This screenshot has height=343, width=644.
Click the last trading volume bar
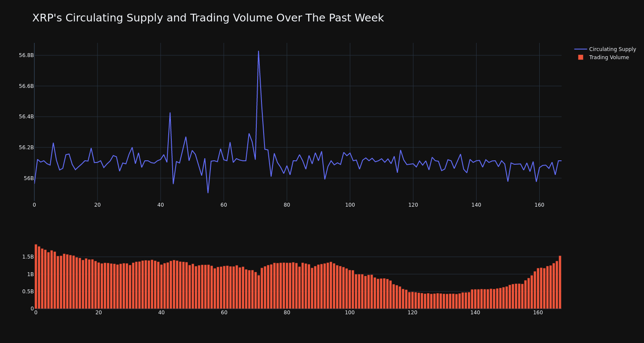tap(560, 282)
